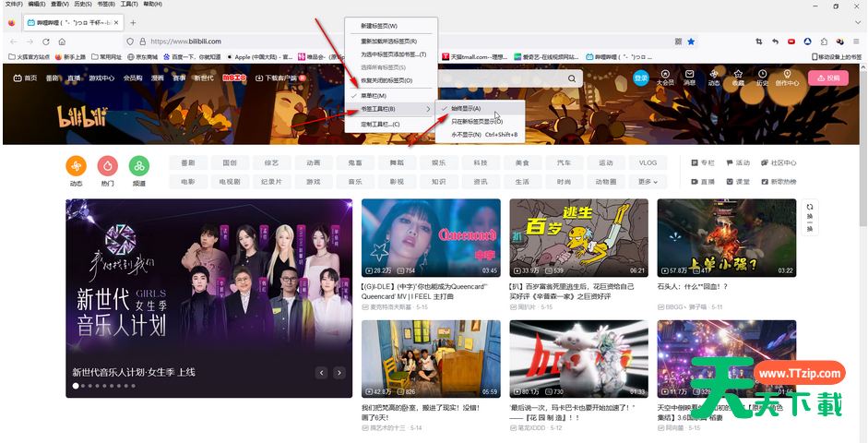The width and height of the screenshot is (868, 443).
Task: Close the Bilibili browser tab
Action: coord(117,23)
